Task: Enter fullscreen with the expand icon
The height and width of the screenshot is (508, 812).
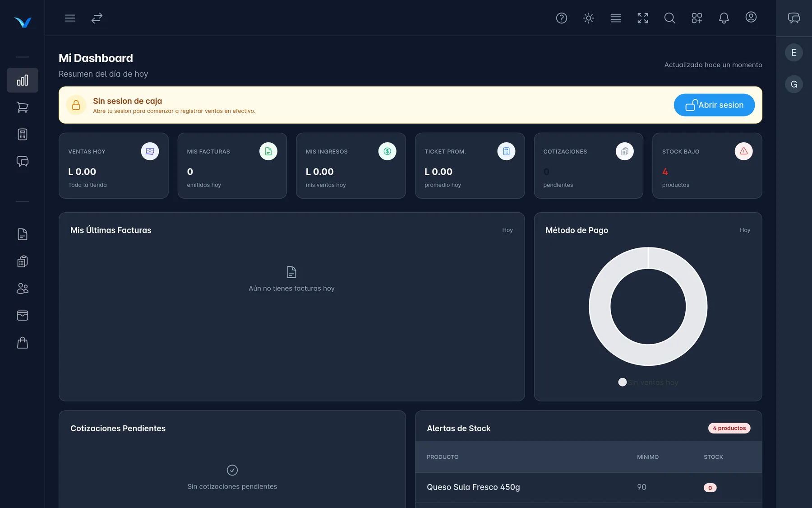Action: pos(643,18)
